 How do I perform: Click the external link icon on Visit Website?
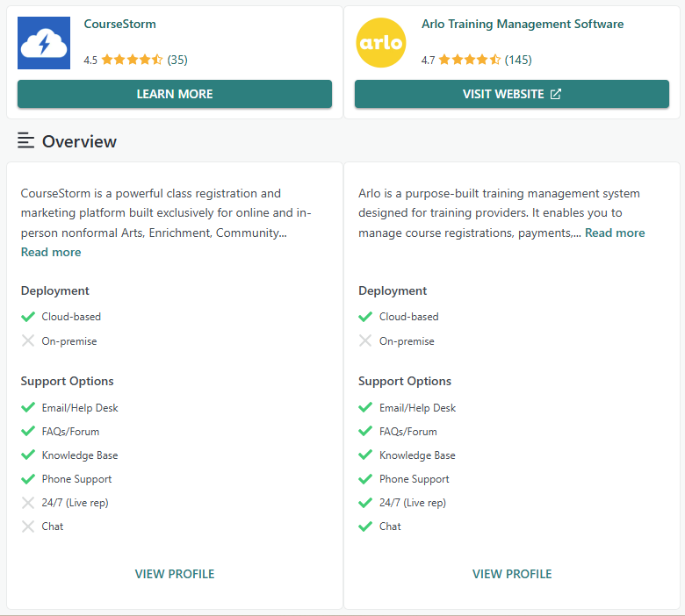(x=555, y=94)
